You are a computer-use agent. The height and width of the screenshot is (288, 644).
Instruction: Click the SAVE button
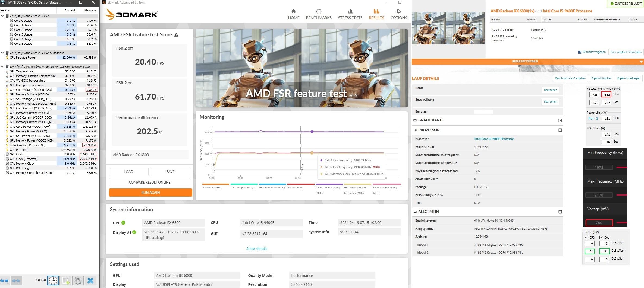[170, 172]
